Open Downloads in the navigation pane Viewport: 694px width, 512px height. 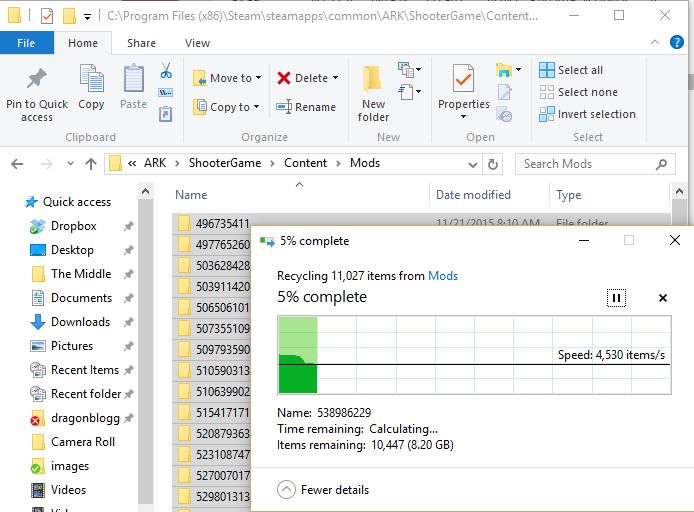click(x=80, y=322)
